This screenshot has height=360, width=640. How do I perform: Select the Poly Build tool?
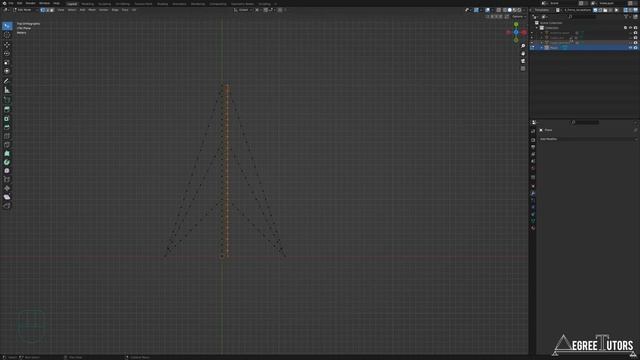tap(7, 153)
